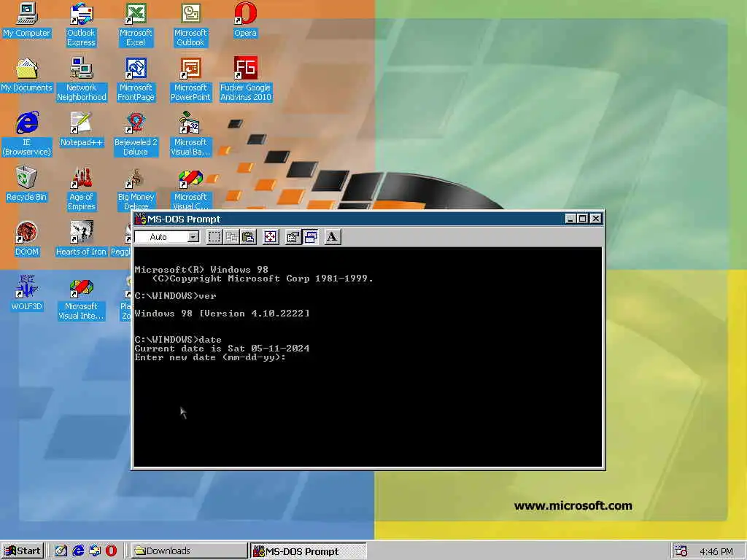
Task: Select the Opera desktop icon
Action: tap(245, 20)
